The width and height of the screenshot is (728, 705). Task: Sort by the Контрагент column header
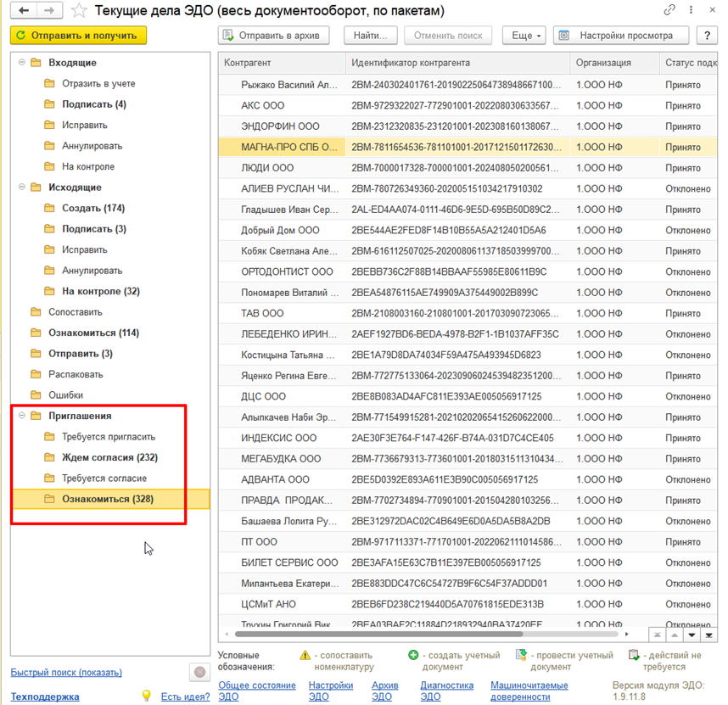click(282, 63)
